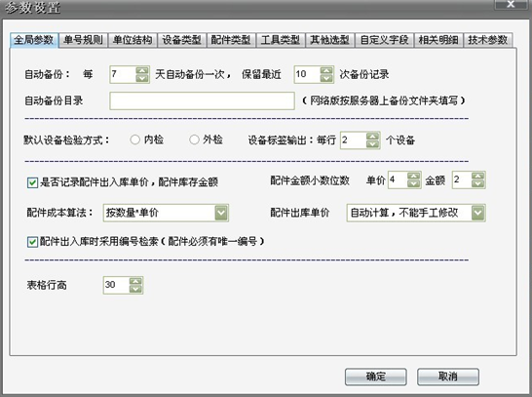This screenshot has width=532, height=397.
Task: Go to the 技术参数 tab
Action: point(488,40)
